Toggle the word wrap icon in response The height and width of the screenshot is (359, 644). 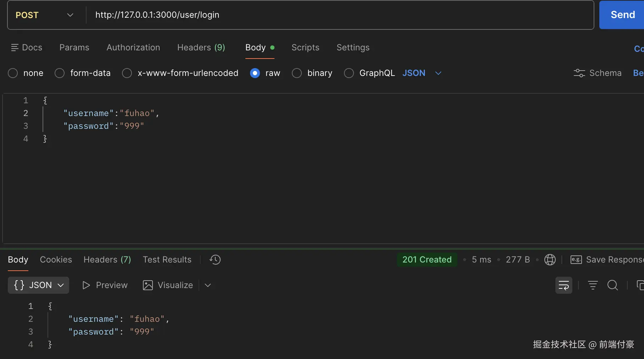(563, 285)
